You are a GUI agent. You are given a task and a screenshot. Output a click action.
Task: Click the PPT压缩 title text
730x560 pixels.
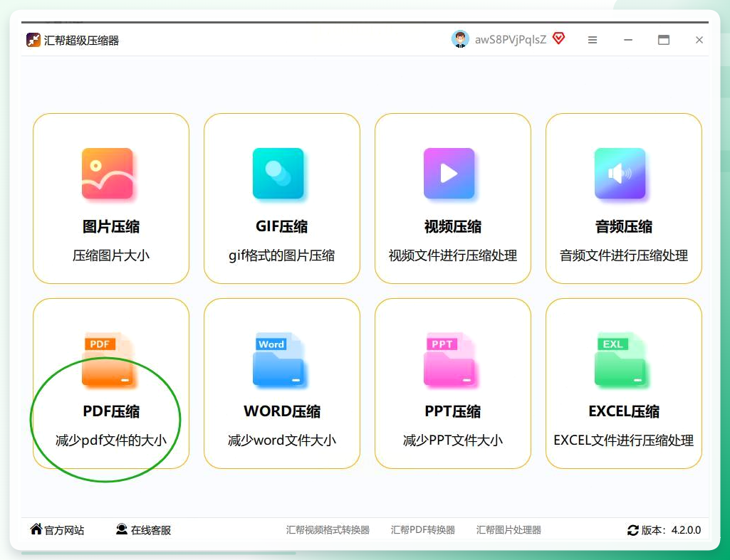click(x=452, y=411)
